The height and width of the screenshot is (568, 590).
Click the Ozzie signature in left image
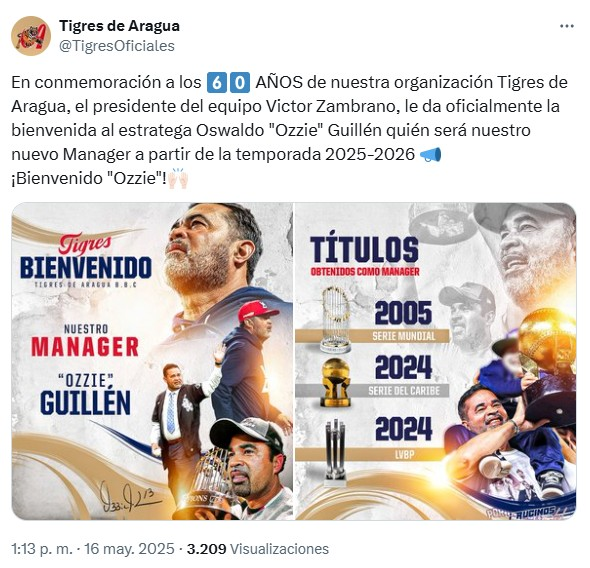(x=129, y=496)
